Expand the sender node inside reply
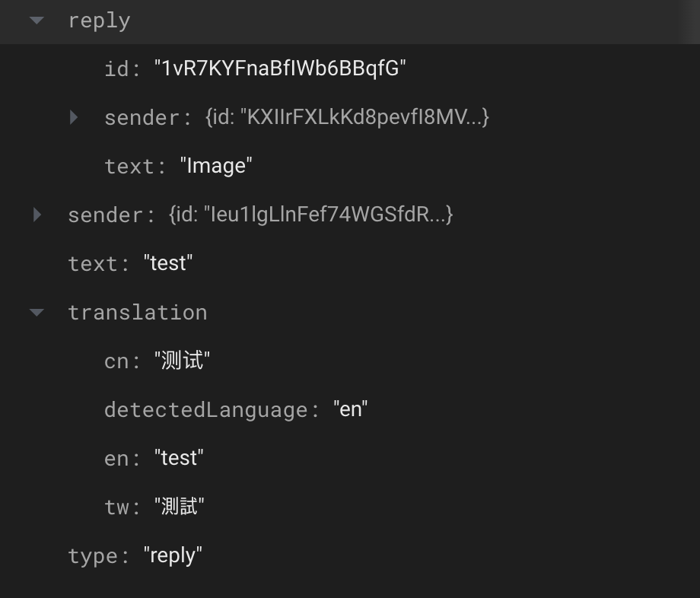This screenshot has width=700, height=598. click(74, 117)
